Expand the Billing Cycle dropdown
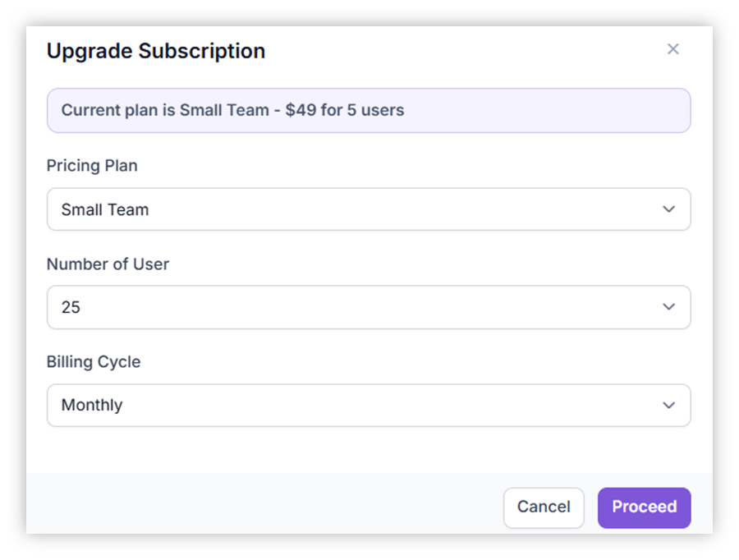The height and width of the screenshot is (560, 739). [368, 405]
